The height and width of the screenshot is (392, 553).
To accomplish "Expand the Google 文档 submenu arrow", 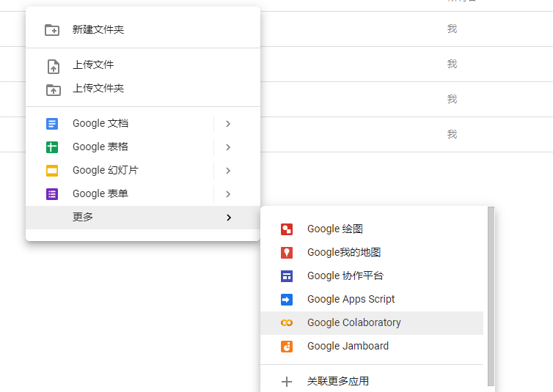I will (228, 124).
